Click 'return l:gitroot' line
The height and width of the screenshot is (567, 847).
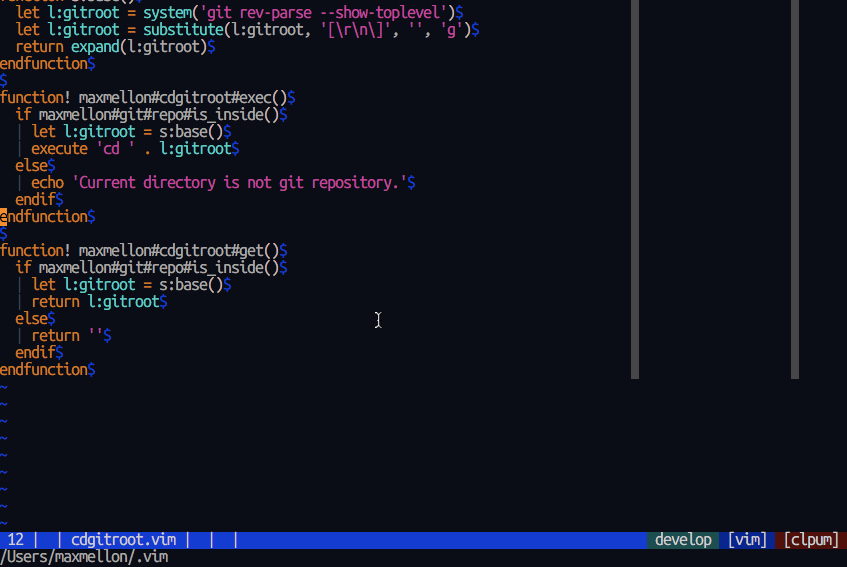(96, 301)
